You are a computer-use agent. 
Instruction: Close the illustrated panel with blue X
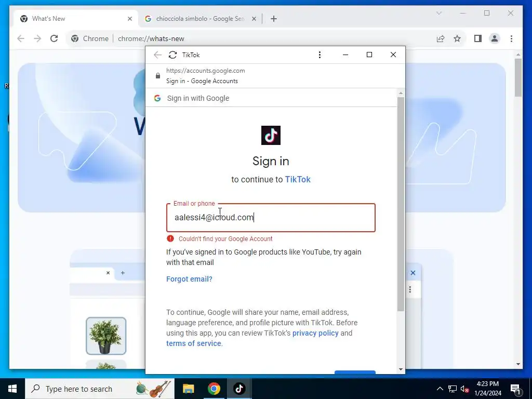[x=413, y=273]
